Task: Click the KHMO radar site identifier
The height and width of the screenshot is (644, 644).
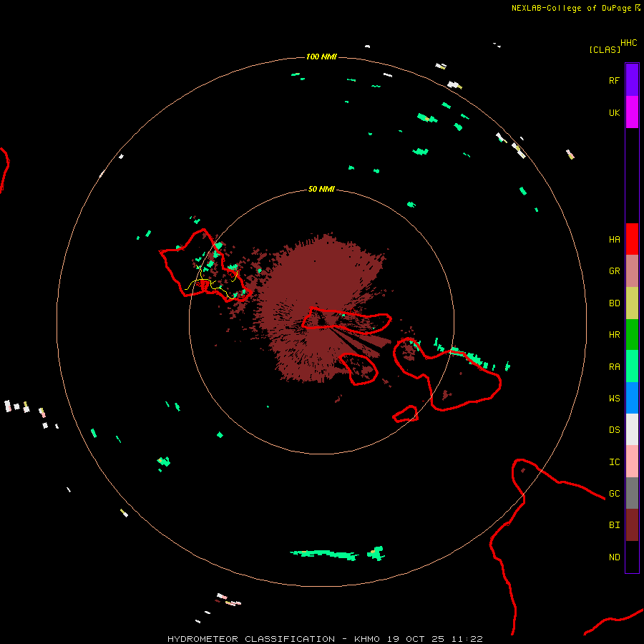Action: (367, 639)
